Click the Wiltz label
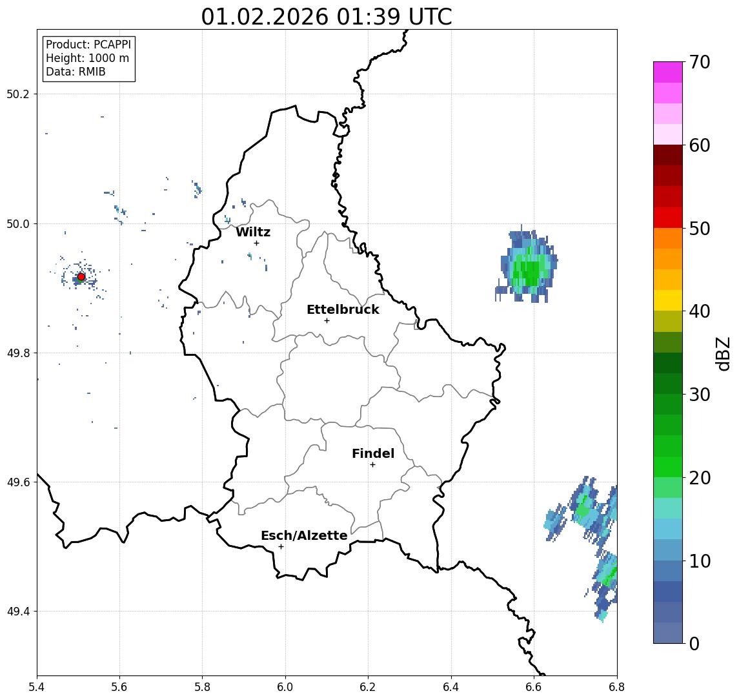Viewport: 739px width, 700px height. tap(253, 232)
